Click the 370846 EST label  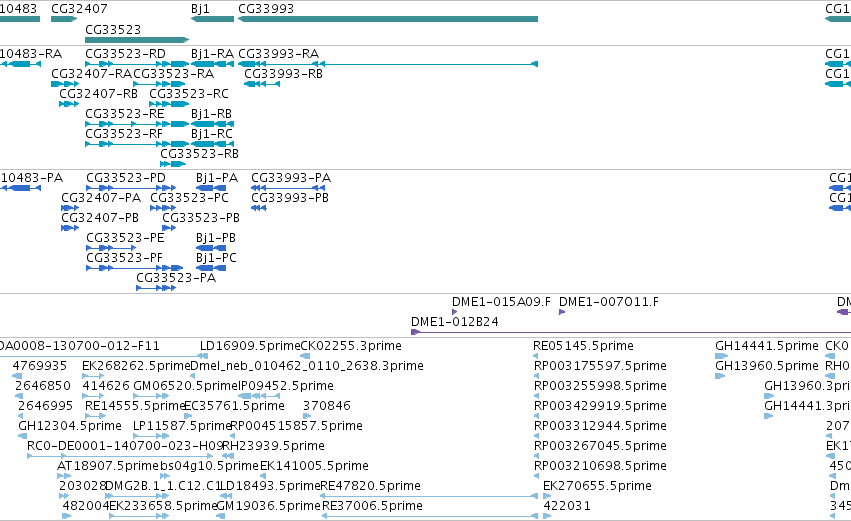pyautogui.click(x=327, y=406)
